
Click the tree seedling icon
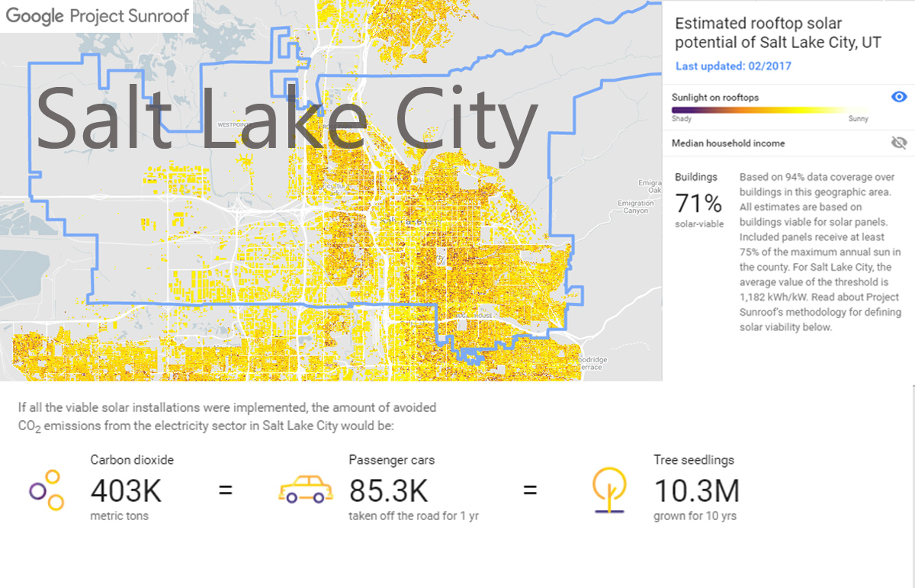click(x=610, y=490)
